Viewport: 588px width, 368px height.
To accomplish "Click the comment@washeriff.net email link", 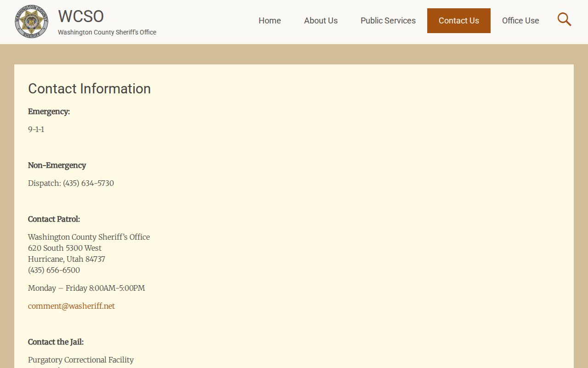I will [71, 306].
